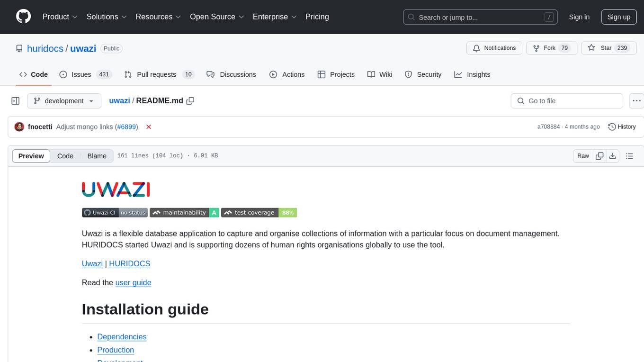Switch to the Wiki tab
The height and width of the screenshot is (362, 644).
(x=380, y=74)
